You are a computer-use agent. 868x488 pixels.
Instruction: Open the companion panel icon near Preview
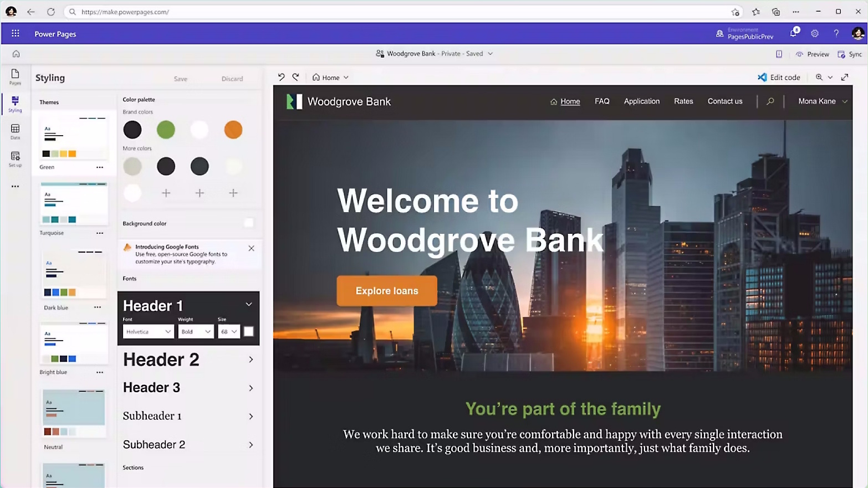pos(779,54)
